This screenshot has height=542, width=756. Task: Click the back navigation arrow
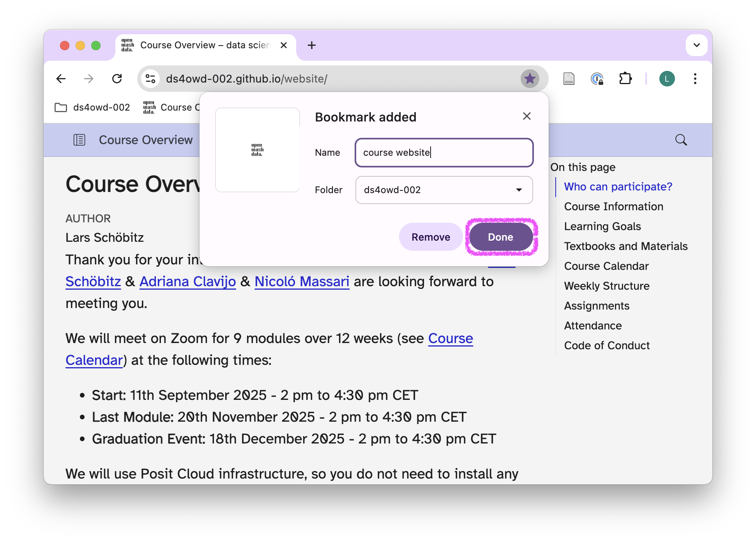pyautogui.click(x=61, y=79)
